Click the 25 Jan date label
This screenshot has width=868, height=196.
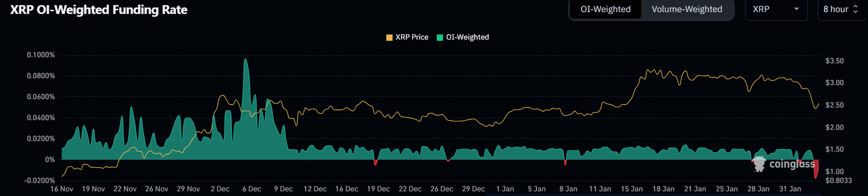pyautogui.click(x=726, y=189)
